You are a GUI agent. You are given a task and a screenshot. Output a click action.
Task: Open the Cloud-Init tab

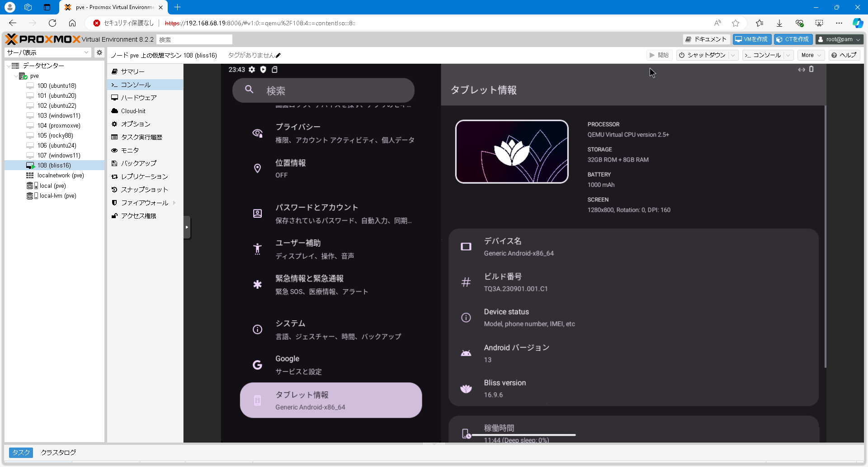pos(145,111)
